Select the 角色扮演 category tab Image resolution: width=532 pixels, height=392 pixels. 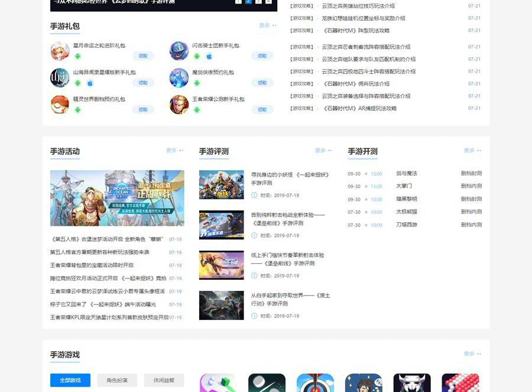(117, 380)
